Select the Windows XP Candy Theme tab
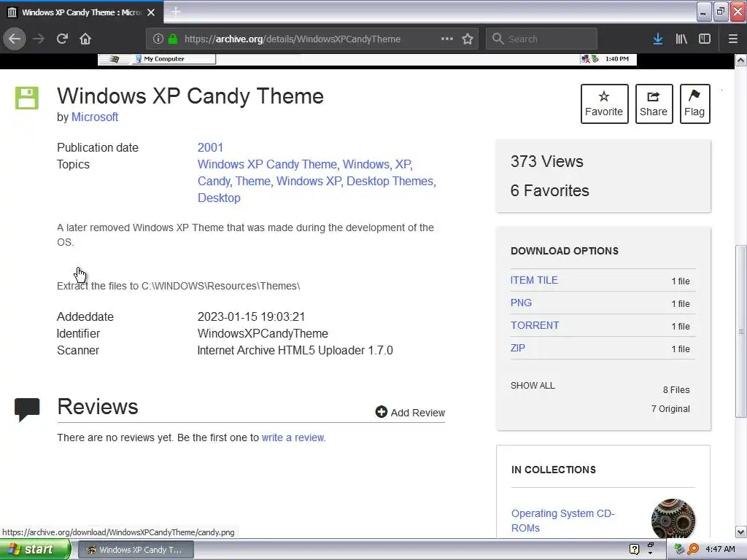The height and width of the screenshot is (560, 747). tap(82, 12)
